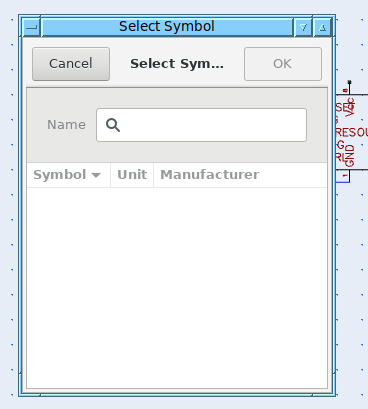Viewport: 368px width, 409px height.
Task: Sort list by the Symbol column header
Action: pyautogui.click(x=69, y=175)
